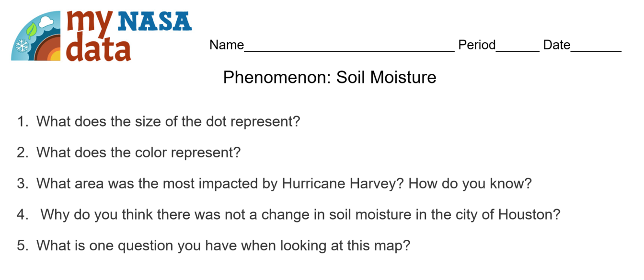Click the blue 'NASA' logo text
Viewport: 644px width, 280px height.
tap(154, 22)
